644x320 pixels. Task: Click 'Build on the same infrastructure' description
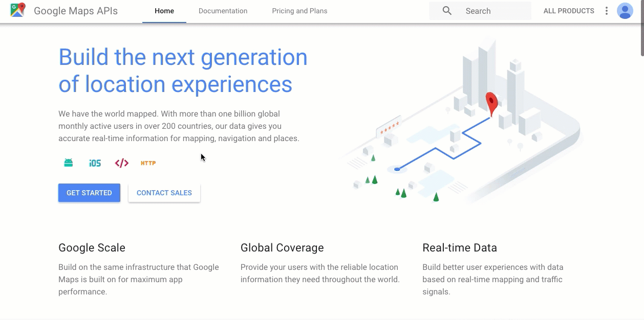click(x=139, y=280)
